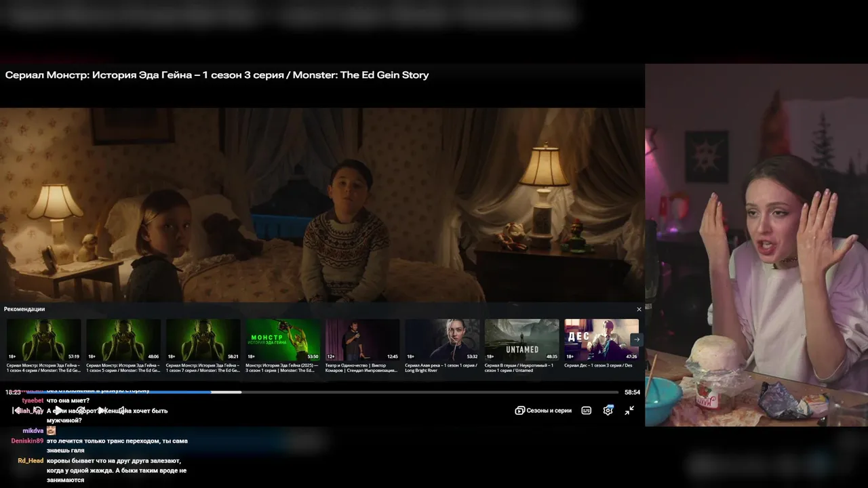
Task: Click title 'Монстр: История Эда Гейна (2025)'
Action: (x=281, y=368)
